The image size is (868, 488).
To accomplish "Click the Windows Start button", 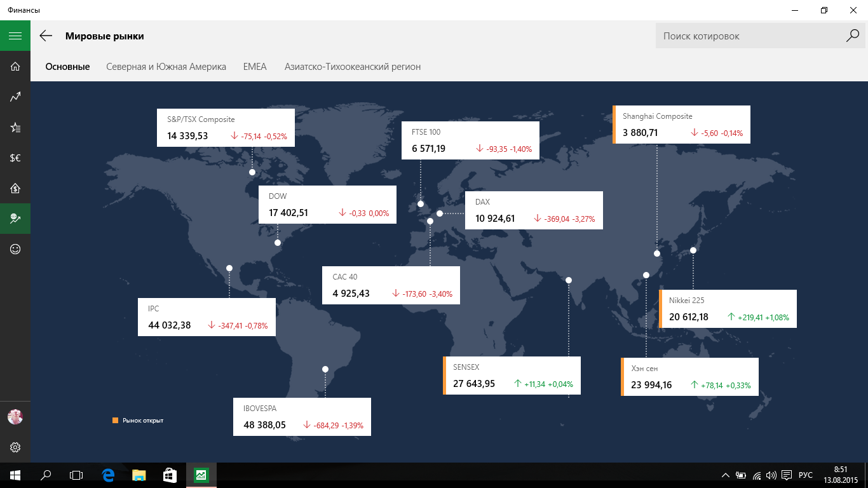I will 15,475.
